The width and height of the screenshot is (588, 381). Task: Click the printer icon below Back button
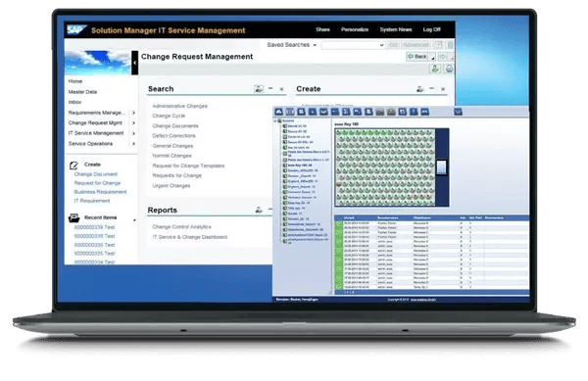(x=449, y=69)
